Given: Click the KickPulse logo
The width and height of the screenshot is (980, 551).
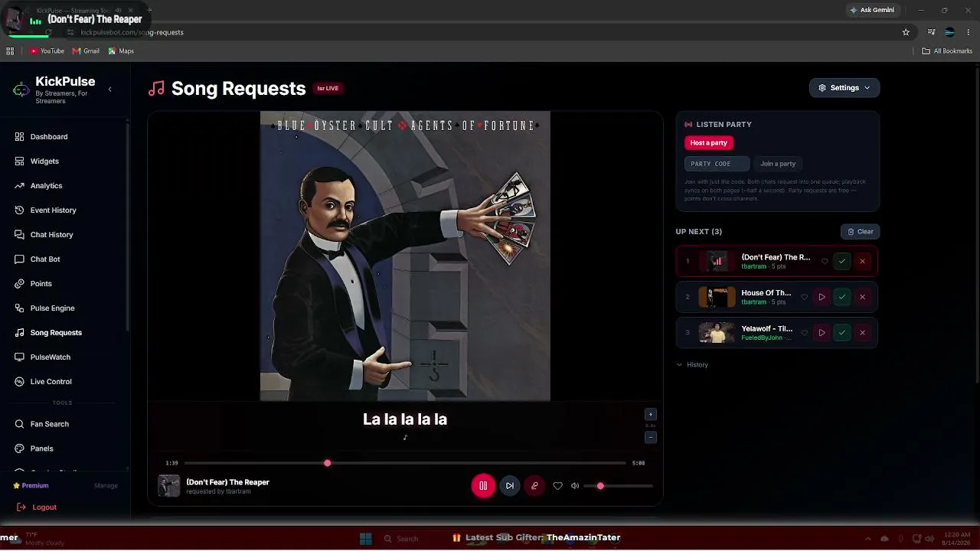Looking at the screenshot, I should click(21, 90).
